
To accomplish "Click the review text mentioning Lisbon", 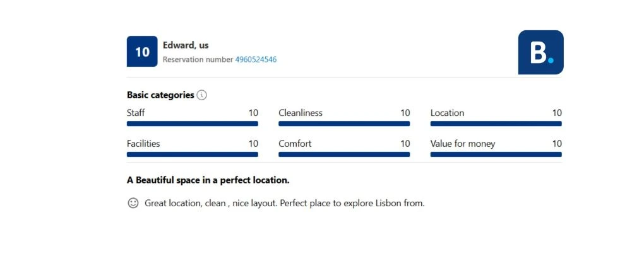I will click(x=284, y=203).
